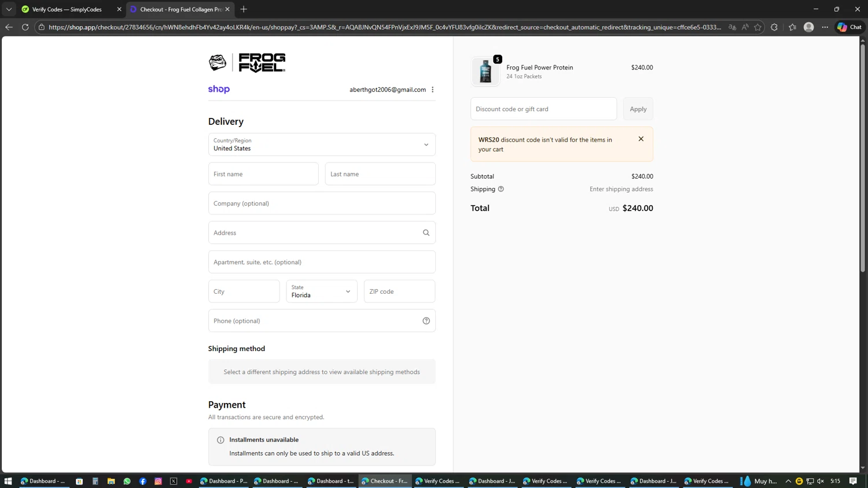This screenshot has height=488, width=868.
Task: Open the translate page icon in address bar
Action: pyautogui.click(x=733, y=27)
